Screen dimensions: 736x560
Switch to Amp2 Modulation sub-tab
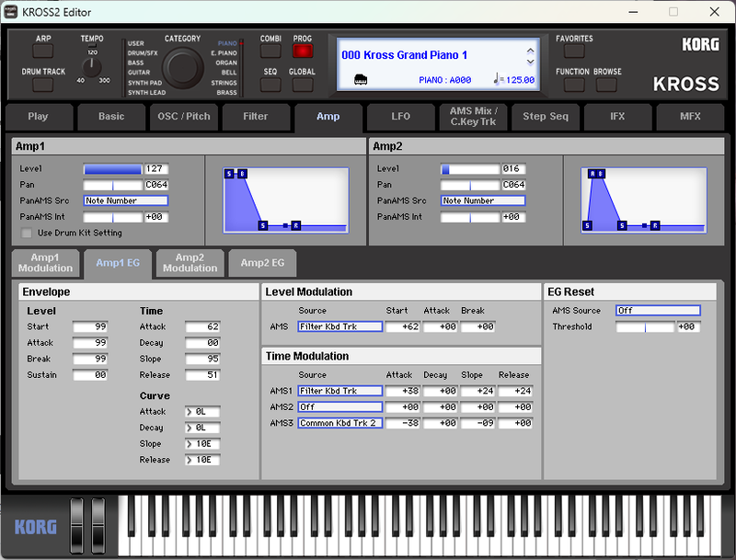pyautogui.click(x=190, y=263)
